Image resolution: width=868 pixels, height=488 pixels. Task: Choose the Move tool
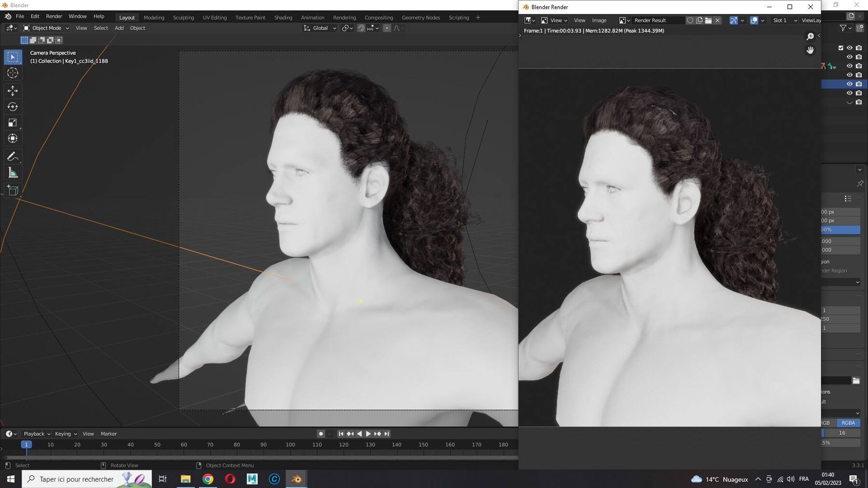click(13, 91)
